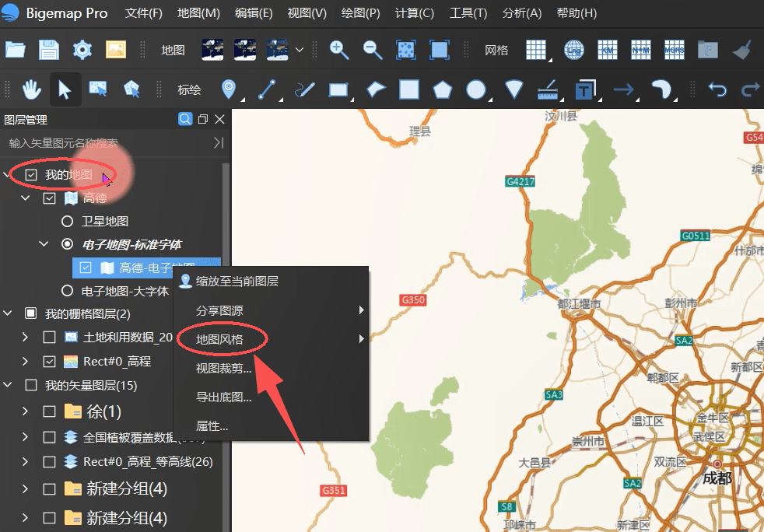Collapse 我的矢量图层(15) group

[x=7, y=385]
